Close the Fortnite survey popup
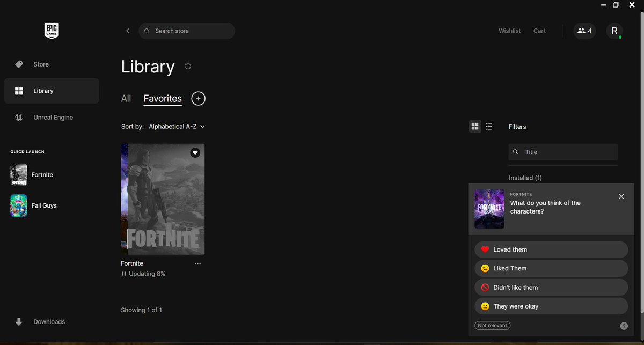 [621, 196]
